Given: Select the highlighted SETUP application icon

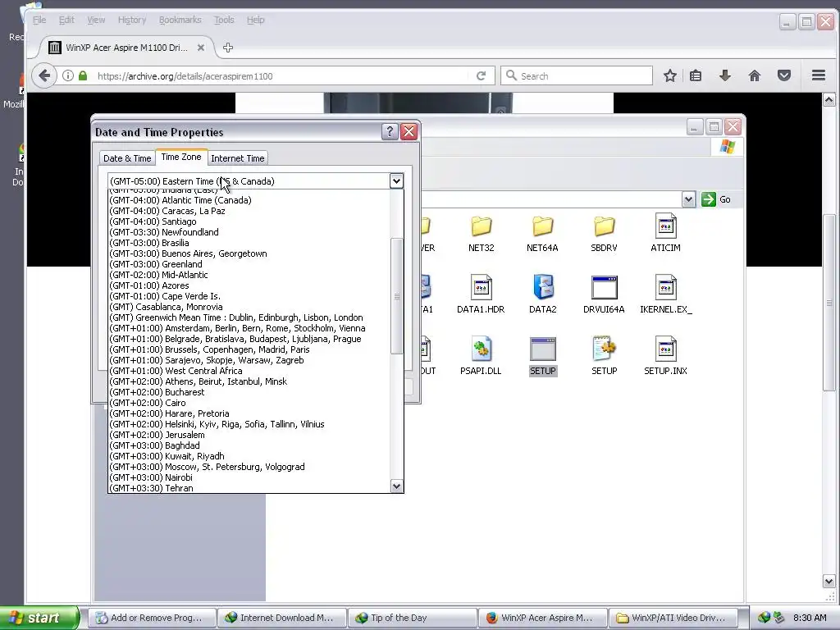Looking at the screenshot, I should [543, 356].
